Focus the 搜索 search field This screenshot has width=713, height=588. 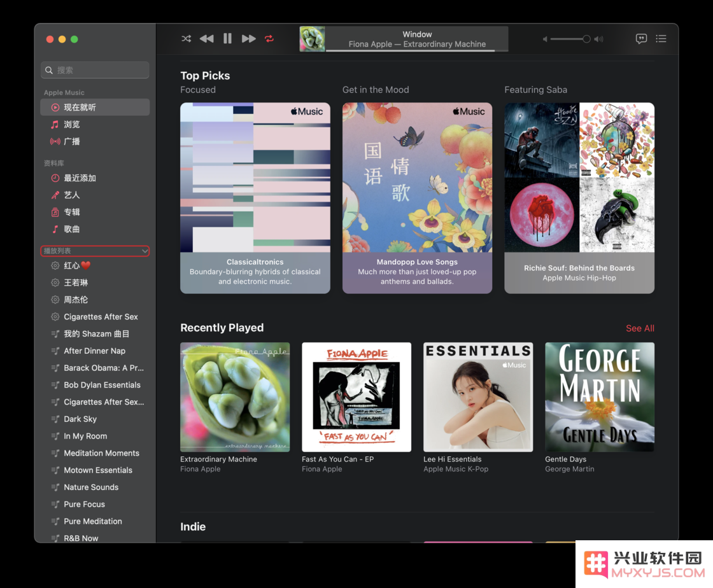95,70
